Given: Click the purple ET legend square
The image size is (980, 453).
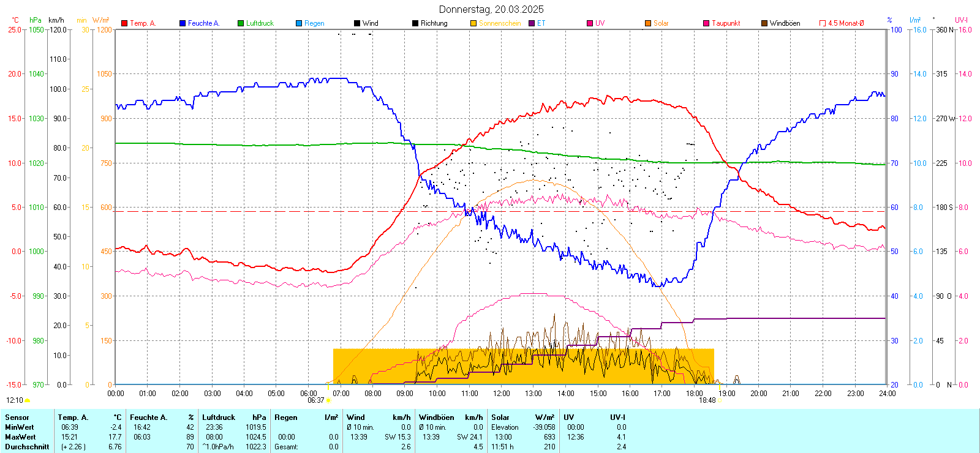Looking at the screenshot, I should pos(532,23).
